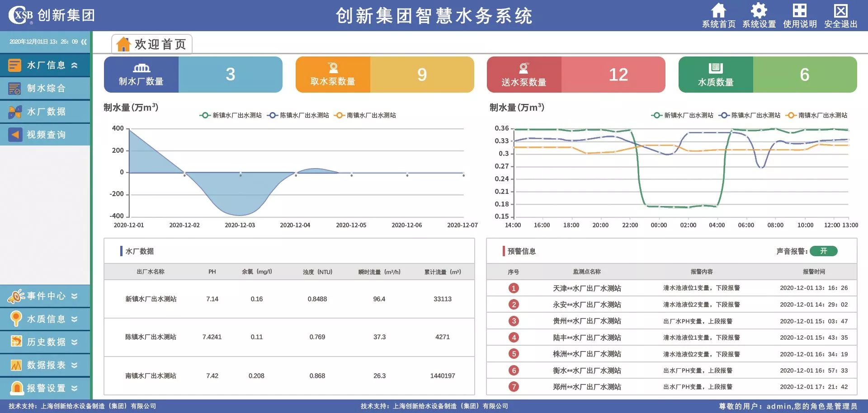Toggle 新镇水厂出水测站 legend in left chart
The height and width of the screenshot is (413, 868).
click(x=231, y=115)
